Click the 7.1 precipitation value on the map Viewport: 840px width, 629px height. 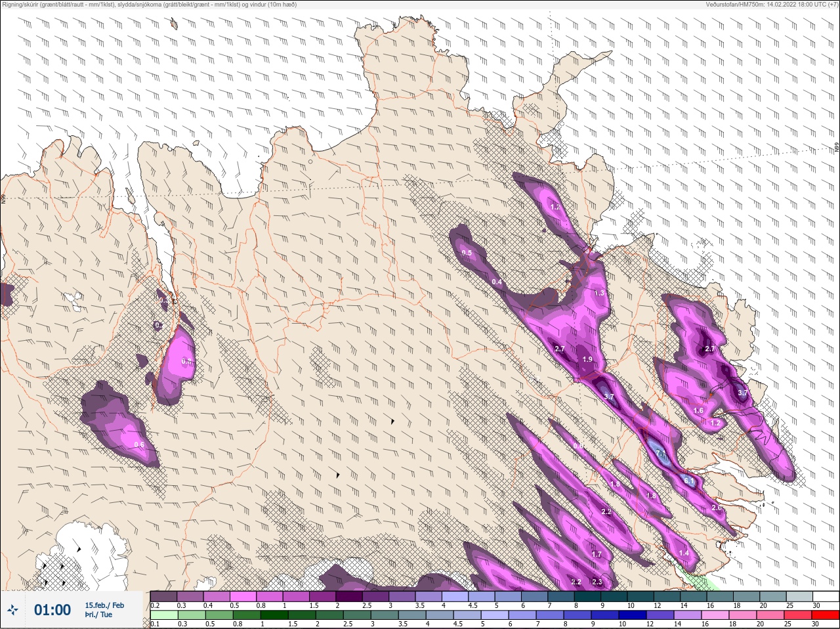[x=661, y=454]
